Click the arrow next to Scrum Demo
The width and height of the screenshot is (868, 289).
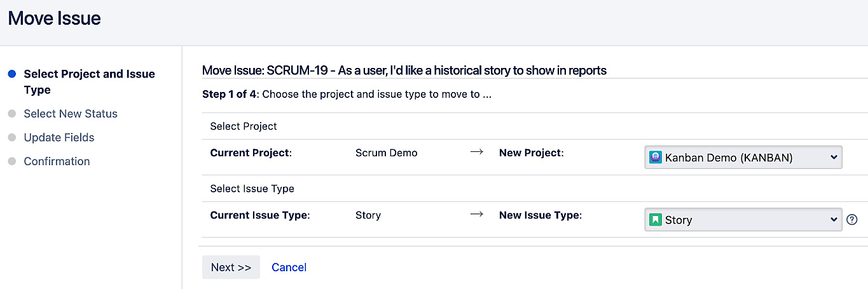pos(476,152)
